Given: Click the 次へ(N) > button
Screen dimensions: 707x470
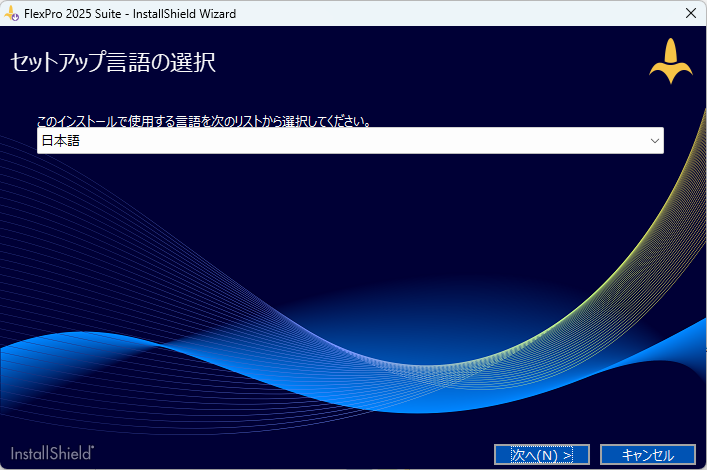Looking at the screenshot, I should [542, 455].
